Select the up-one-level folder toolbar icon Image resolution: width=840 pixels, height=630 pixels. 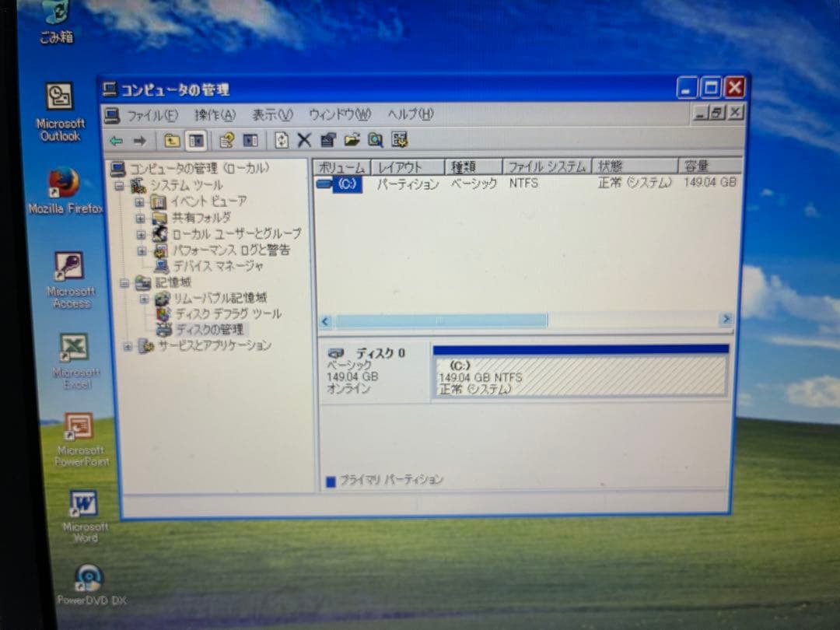pos(172,141)
